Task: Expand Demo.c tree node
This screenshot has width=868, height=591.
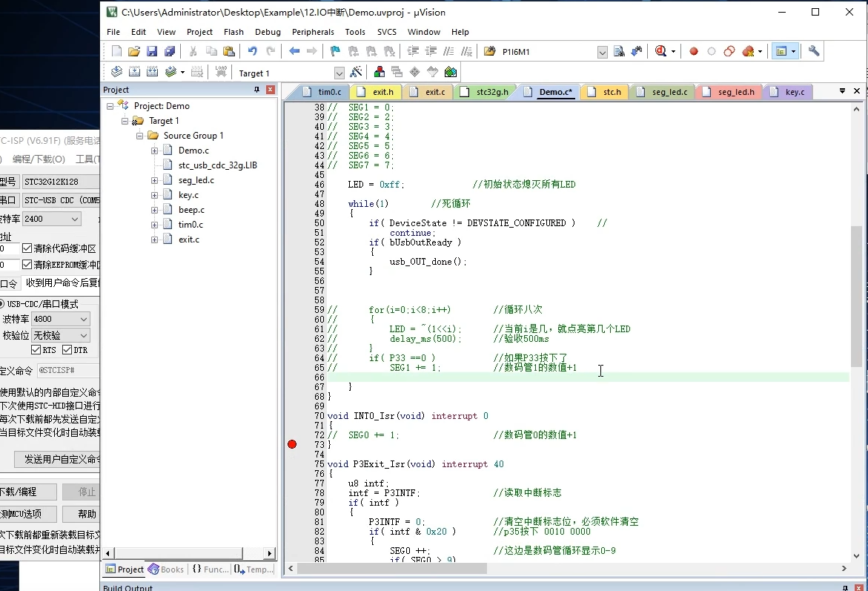Action: click(154, 151)
